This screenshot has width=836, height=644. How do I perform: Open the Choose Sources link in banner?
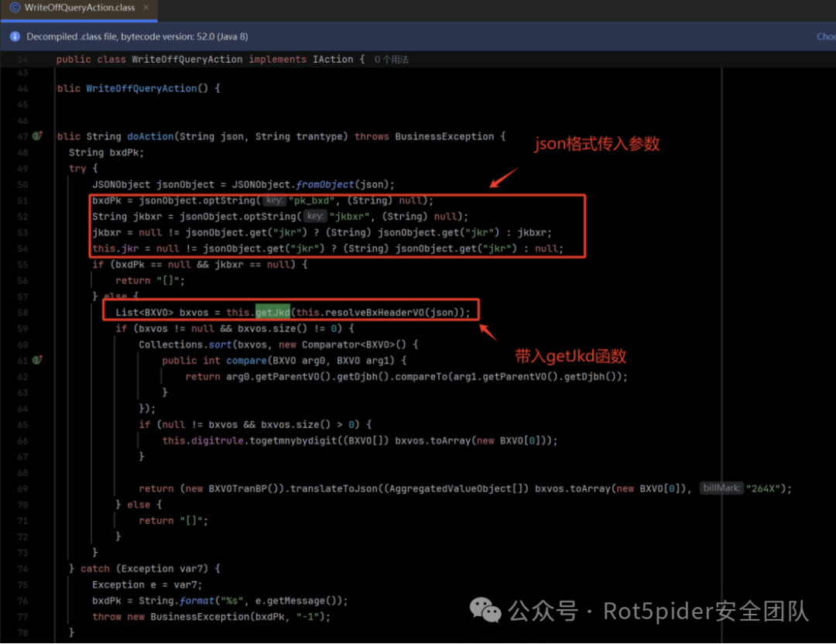(825, 36)
